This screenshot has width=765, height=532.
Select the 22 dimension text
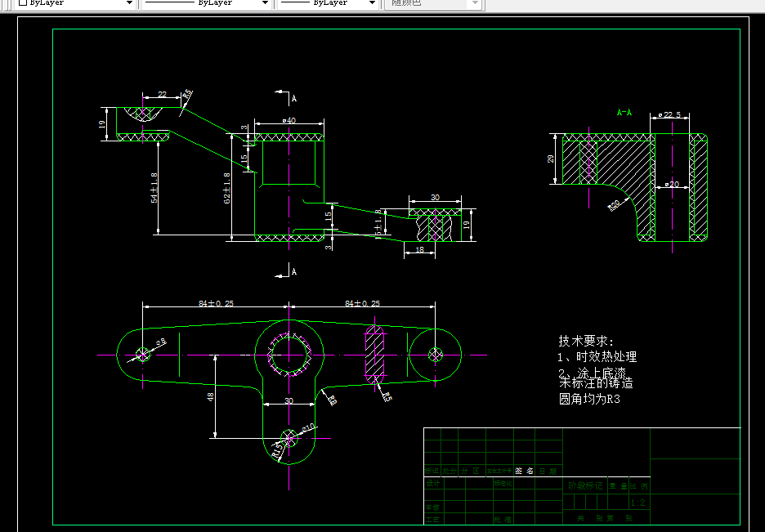[162, 95]
